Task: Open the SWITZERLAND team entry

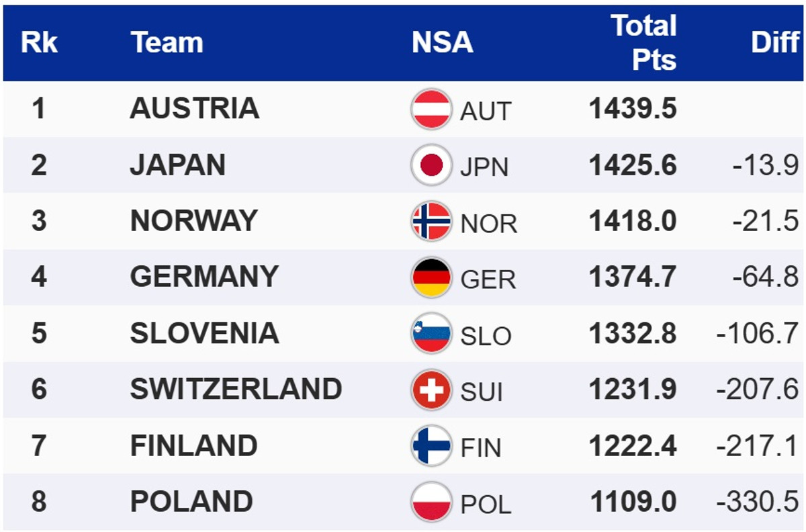Action: [x=236, y=390]
